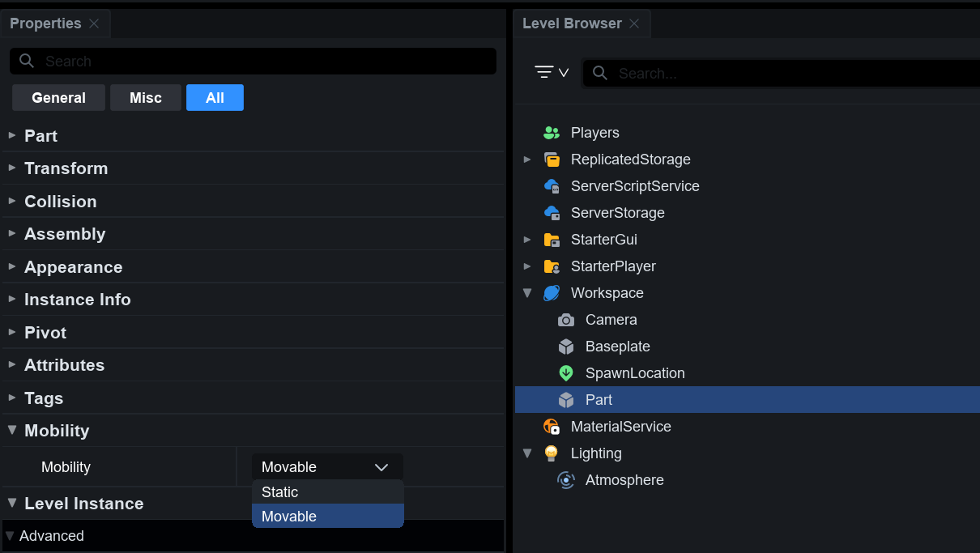This screenshot has width=980, height=553.
Task: Click the green SpawnLocation icon
Action: point(566,373)
